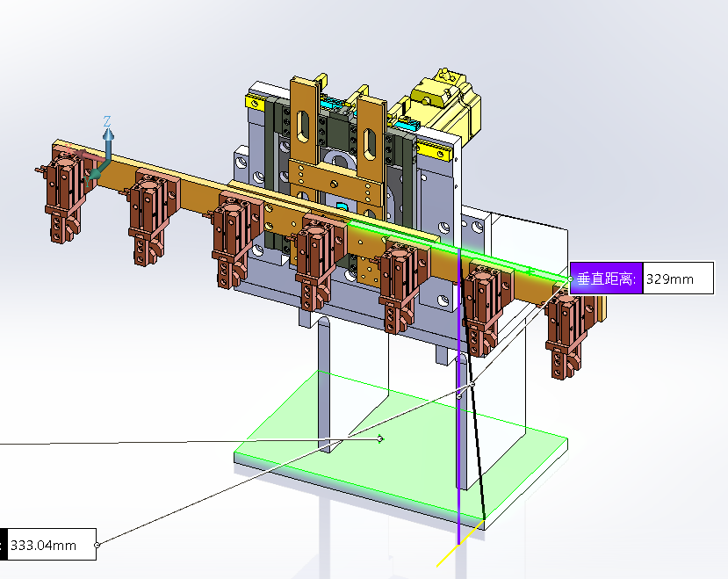This screenshot has width=728, height=579.
Task: Click the yellow line segment below base plate
Action: 459,544
